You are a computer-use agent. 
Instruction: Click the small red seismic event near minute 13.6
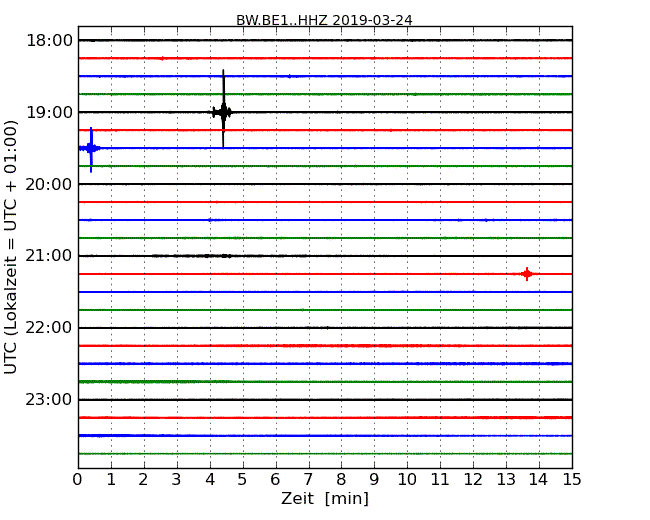pyautogui.click(x=527, y=274)
